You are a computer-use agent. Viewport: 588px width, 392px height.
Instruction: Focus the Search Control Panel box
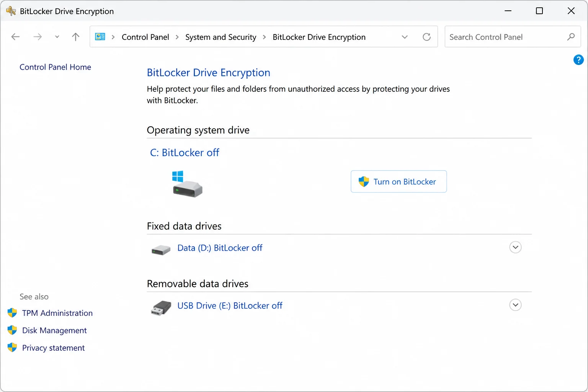tap(513, 37)
